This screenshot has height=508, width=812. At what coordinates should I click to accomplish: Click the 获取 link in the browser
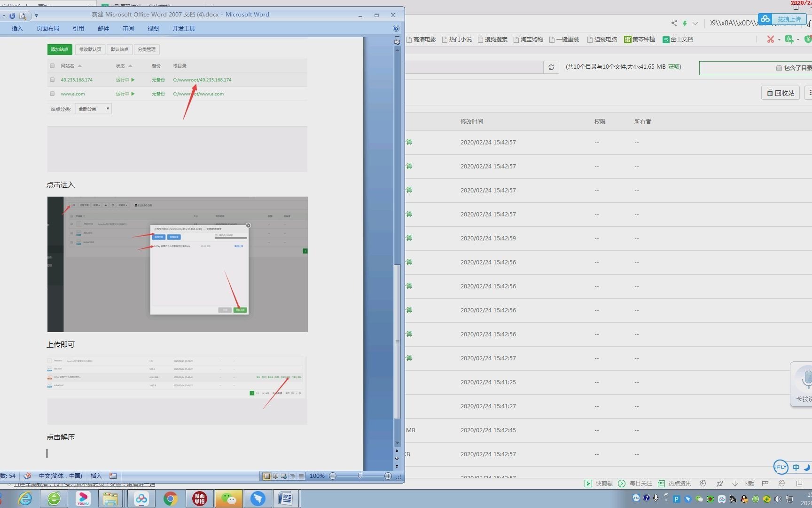point(674,67)
